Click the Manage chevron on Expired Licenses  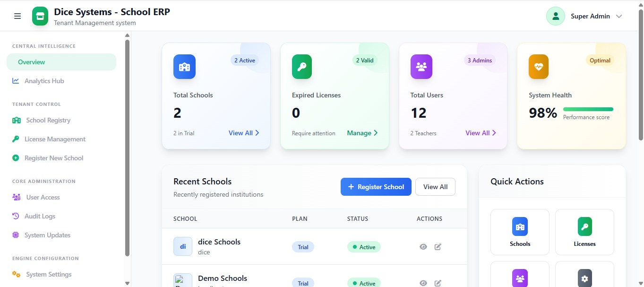(376, 133)
